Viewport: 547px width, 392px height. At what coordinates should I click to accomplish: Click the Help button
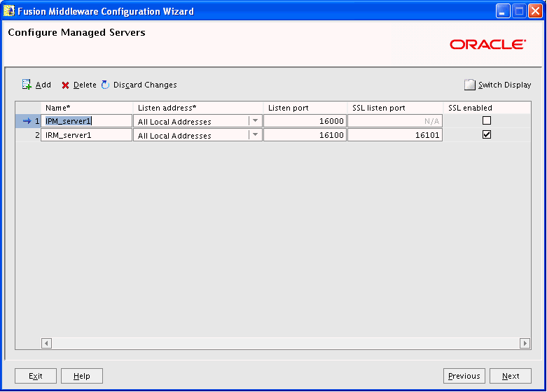pyautogui.click(x=82, y=376)
